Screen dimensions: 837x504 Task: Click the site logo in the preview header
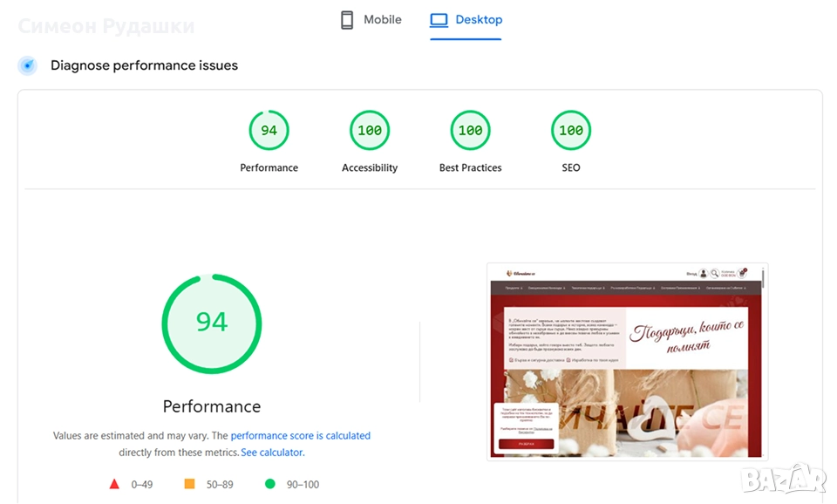(522, 273)
